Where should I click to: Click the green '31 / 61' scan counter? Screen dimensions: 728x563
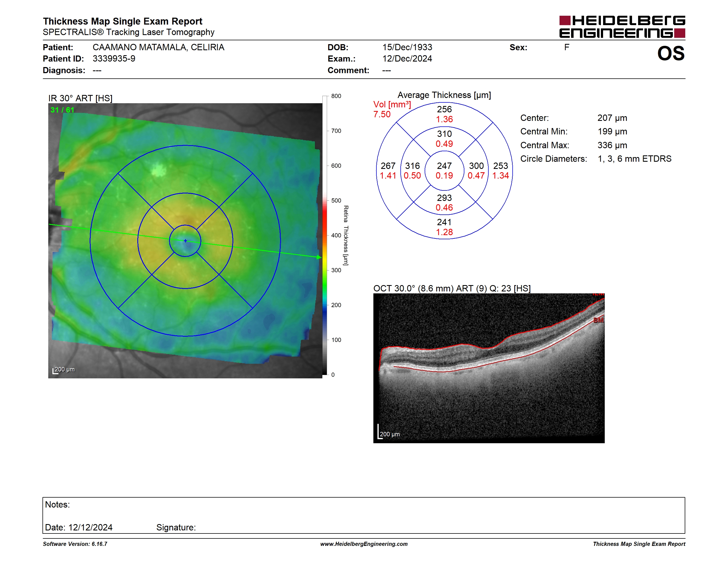62,110
